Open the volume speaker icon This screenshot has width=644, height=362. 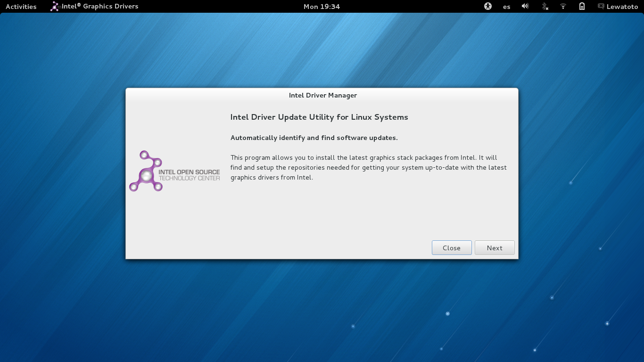point(525,7)
